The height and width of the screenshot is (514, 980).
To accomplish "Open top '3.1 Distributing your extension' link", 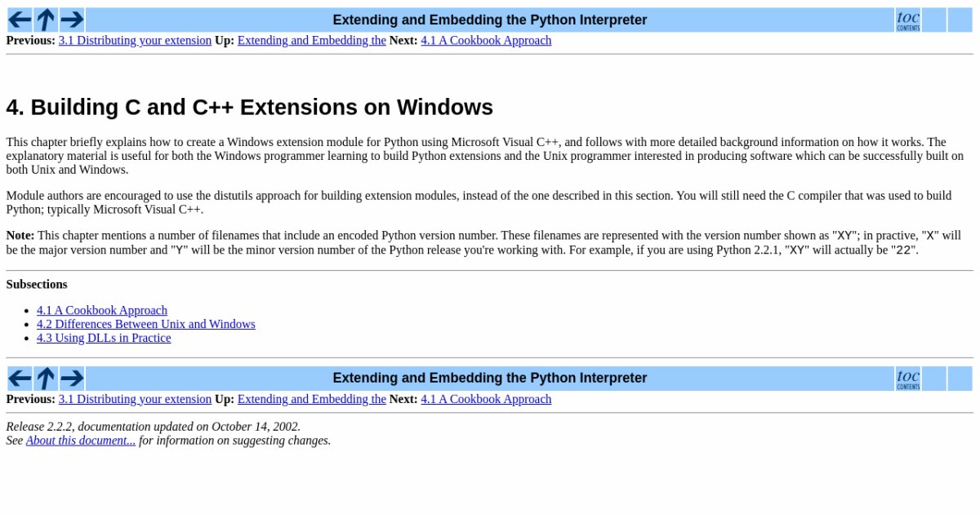I will pos(135,41).
